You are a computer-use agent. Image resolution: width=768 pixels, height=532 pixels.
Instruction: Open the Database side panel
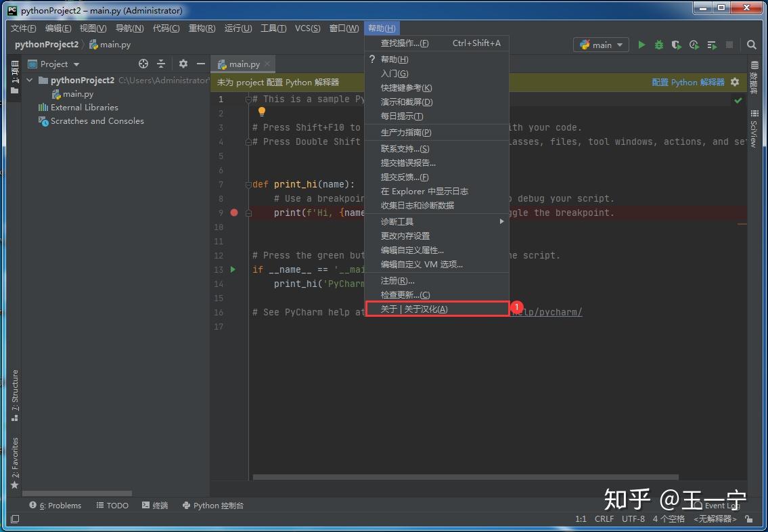(x=754, y=77)
